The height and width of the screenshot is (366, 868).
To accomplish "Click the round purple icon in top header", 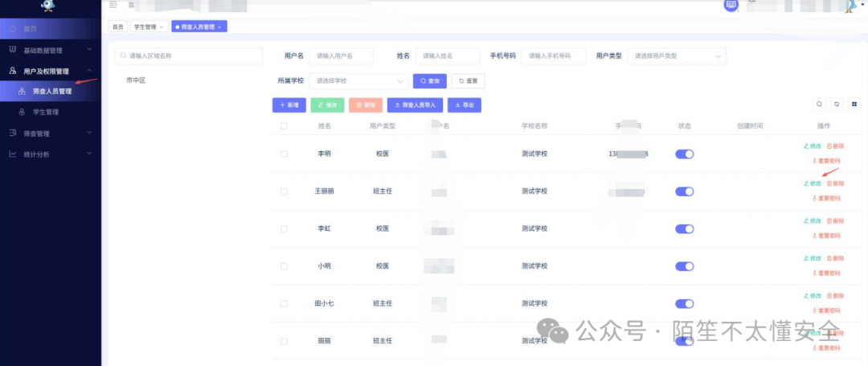I will click(731, 5).
